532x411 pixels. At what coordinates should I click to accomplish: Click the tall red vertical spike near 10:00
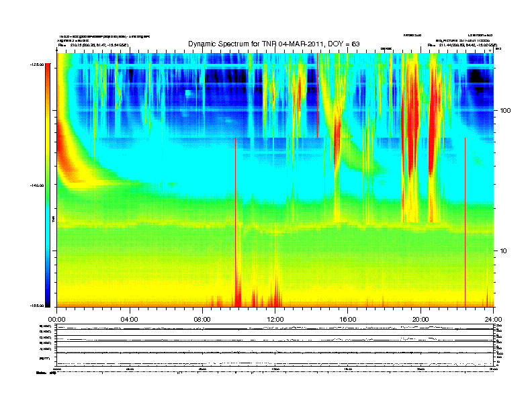coord(236,222)
